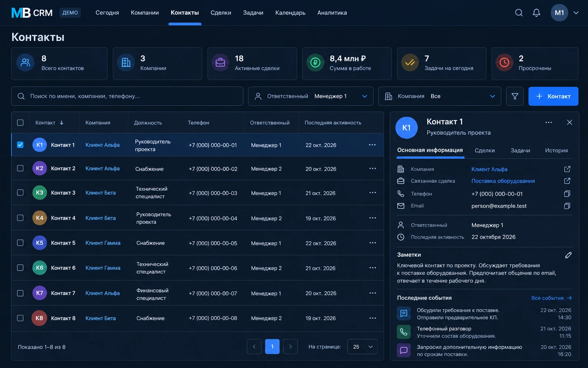588x368 pixels.
Task: Open row actions menu for Контакт 6
Action: click(373, 267)
